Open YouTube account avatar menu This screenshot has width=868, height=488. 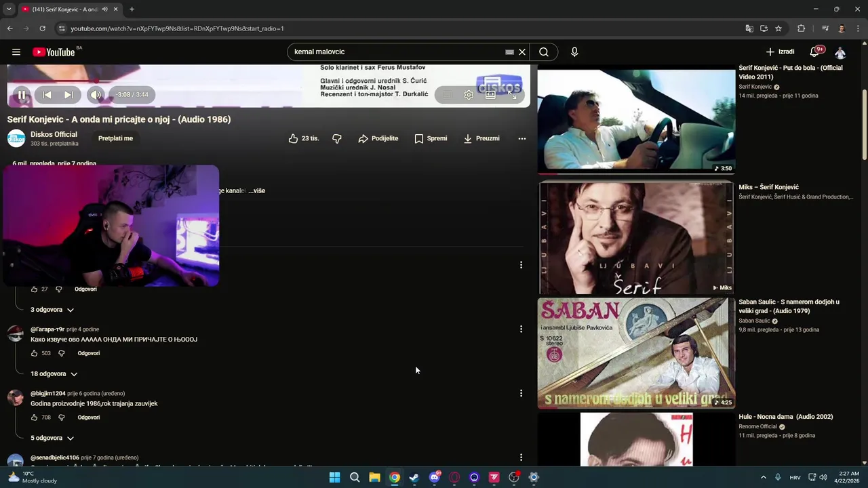click(x=840, y=52)
